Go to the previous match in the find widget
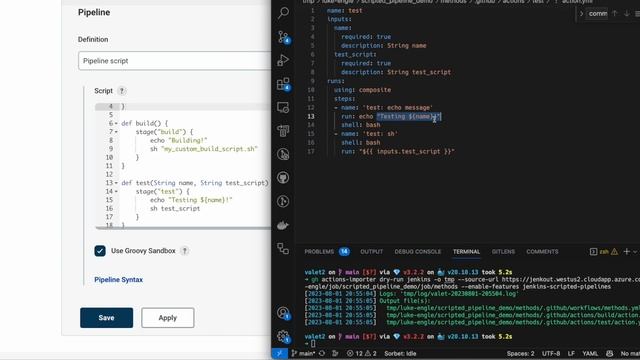Screen dimensions: 640x360 point(615,13)
